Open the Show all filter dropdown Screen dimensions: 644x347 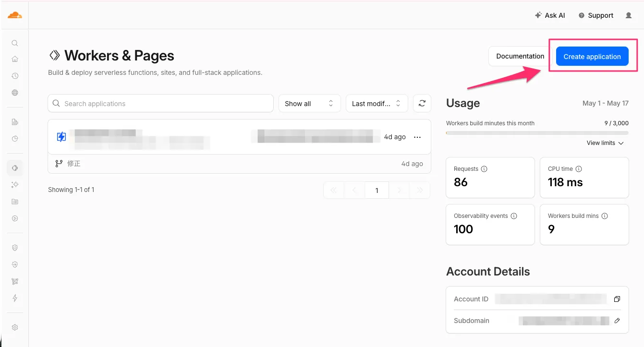coord(310,103)
